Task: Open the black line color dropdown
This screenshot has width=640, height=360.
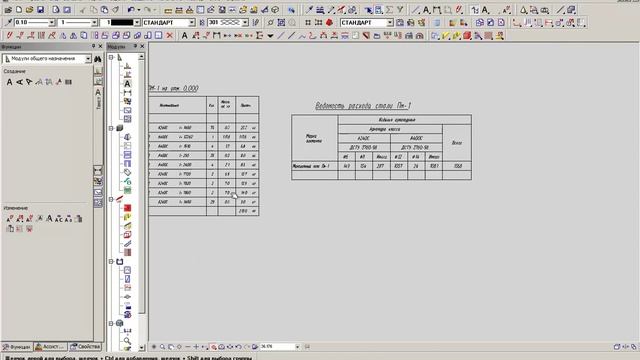Action: click(137, 22)
